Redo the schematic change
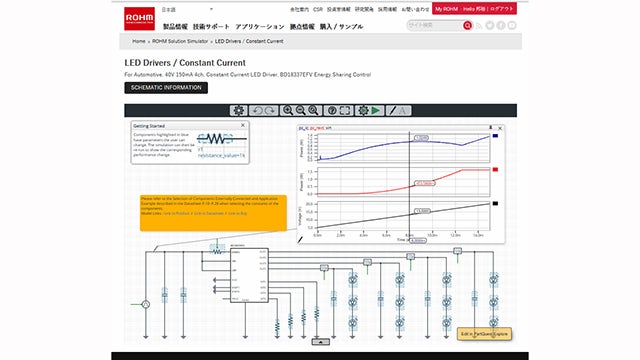This screenshot has width=640, height=360. coord(270,110)
